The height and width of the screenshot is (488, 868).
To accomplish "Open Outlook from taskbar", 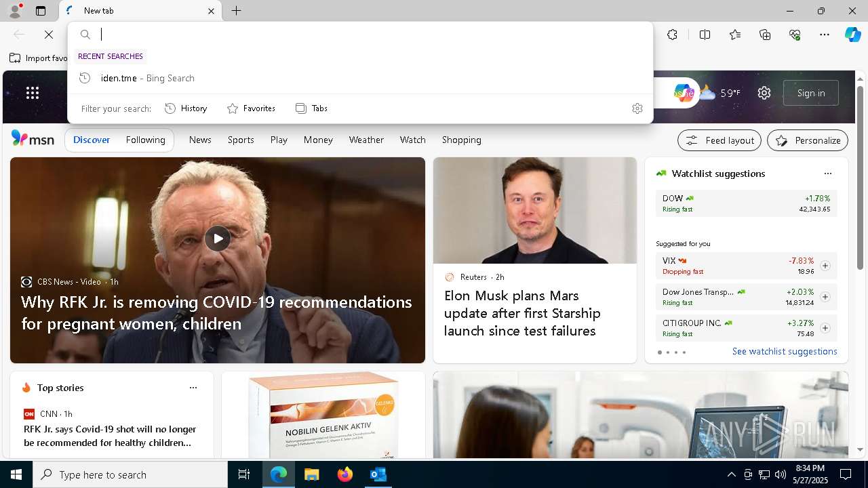I will point(378,474).
